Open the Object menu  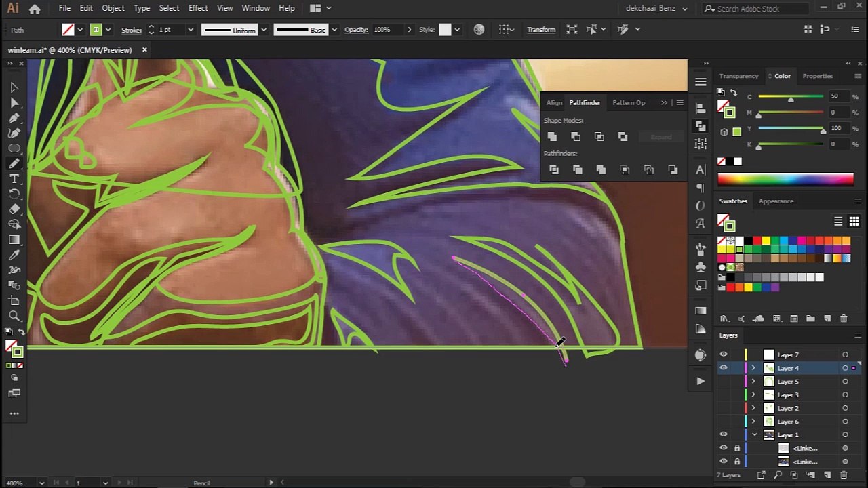[x=113, y=8]
